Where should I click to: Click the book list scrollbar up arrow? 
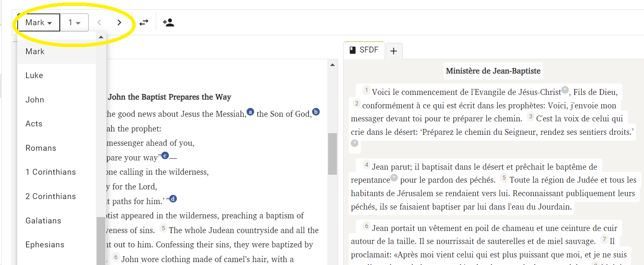(x=101, y=37)
